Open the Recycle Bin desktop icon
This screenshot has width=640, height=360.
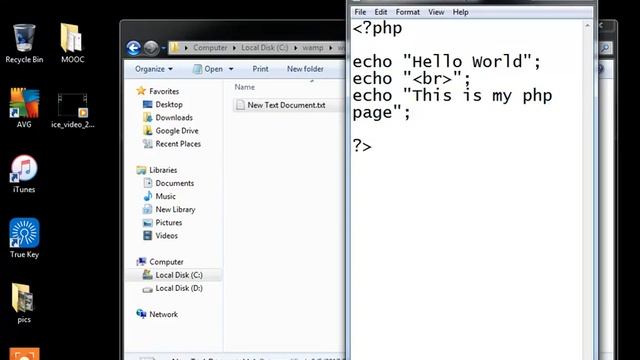pyautogui.click(x=24, y=43)
